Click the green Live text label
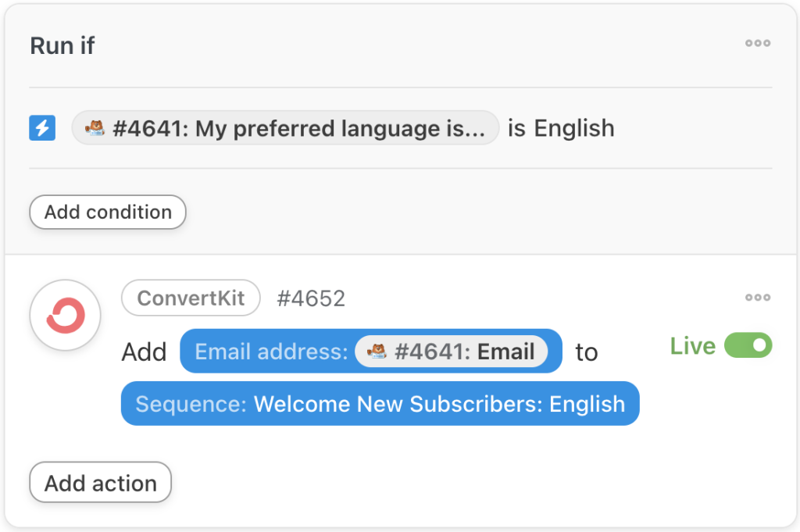Image resolution: width=800 pixels, height=532 pixels. pyautogui.click(x=692, y=345)
